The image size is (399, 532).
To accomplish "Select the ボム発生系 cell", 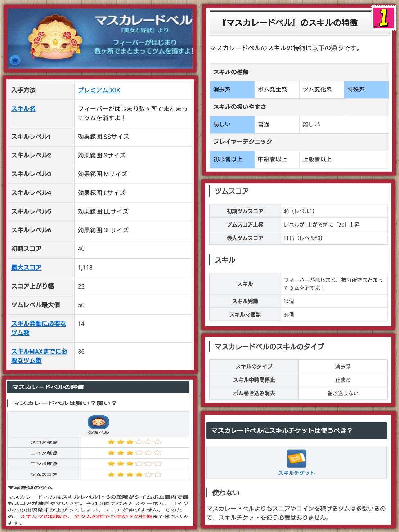I will [x=277, y=90].
